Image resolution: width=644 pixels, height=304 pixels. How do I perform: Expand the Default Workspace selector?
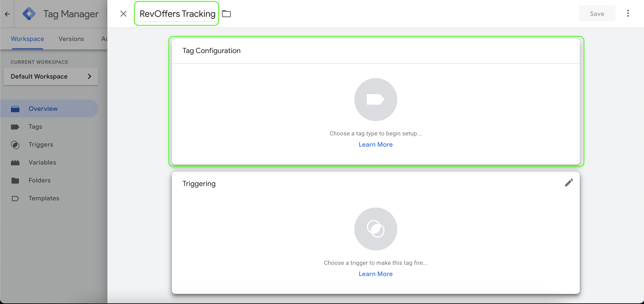click(51, 76)
